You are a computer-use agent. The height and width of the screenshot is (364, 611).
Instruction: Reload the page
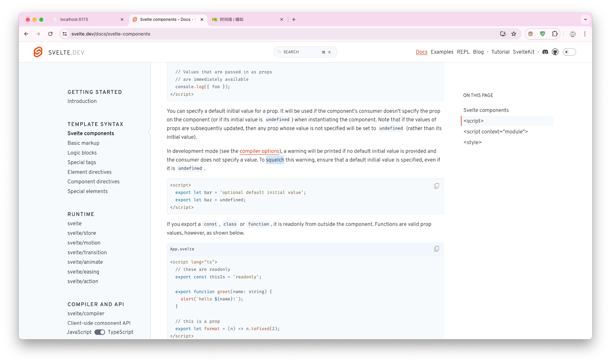point(50,34)
